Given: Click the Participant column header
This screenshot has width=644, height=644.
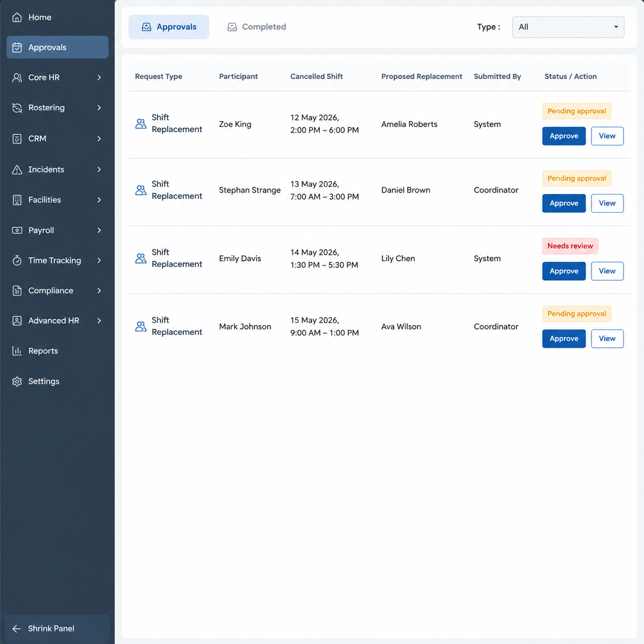Looking at the screenshot, I should [238, 77].
